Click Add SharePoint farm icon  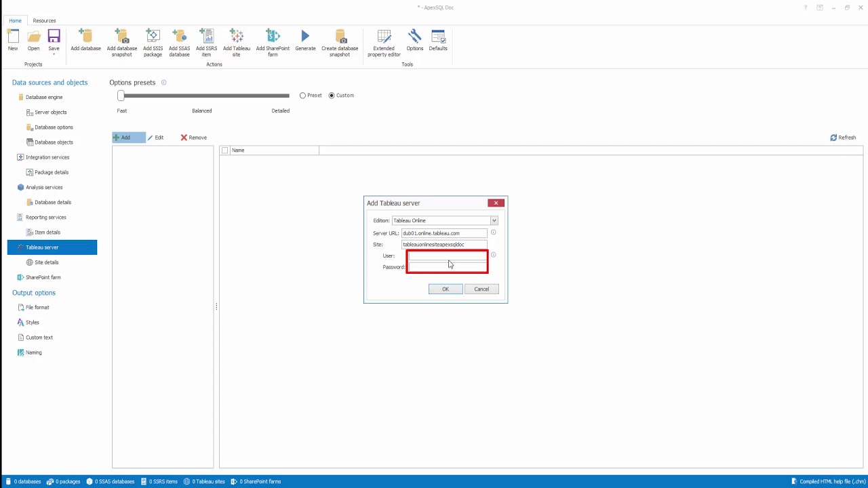(273, 36)
